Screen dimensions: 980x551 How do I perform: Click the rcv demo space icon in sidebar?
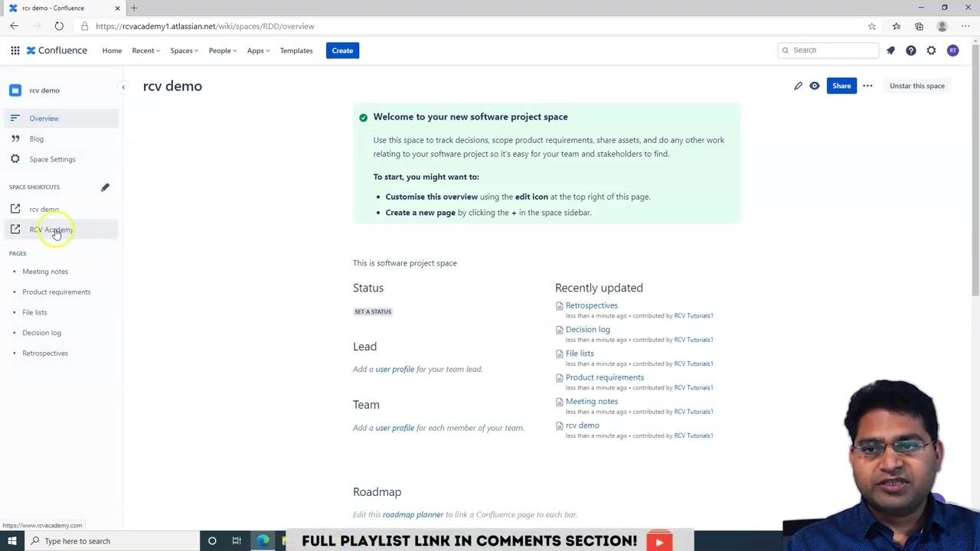pos(15,90)
